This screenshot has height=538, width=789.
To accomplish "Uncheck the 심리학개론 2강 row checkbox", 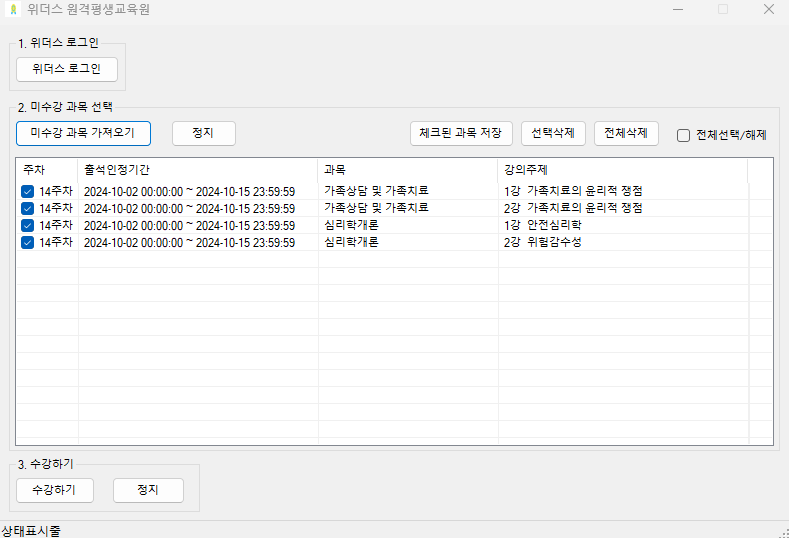I will coord(28,242).
